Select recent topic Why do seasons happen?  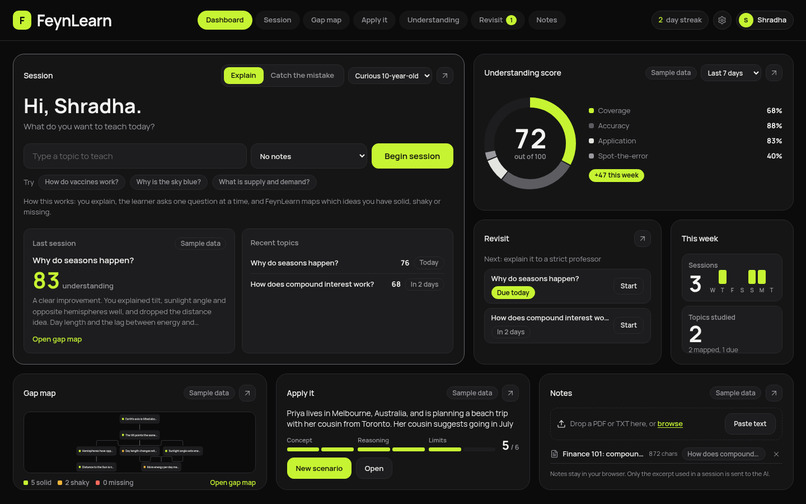347,263
